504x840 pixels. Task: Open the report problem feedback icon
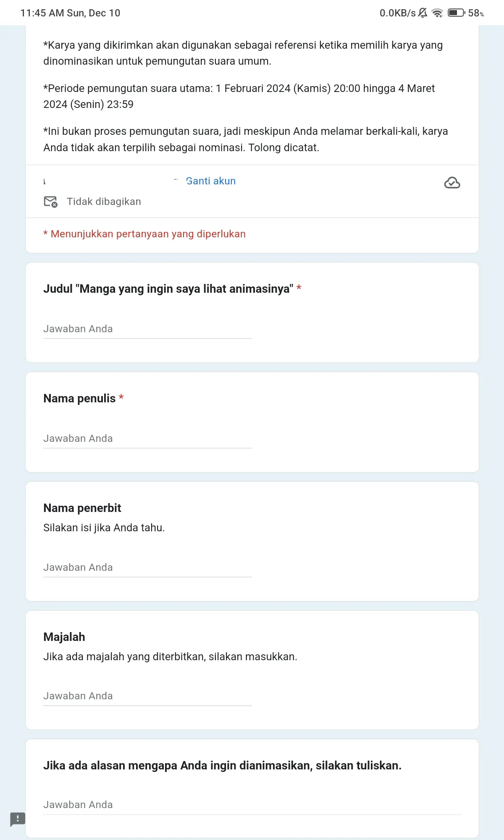coord(18,819)
